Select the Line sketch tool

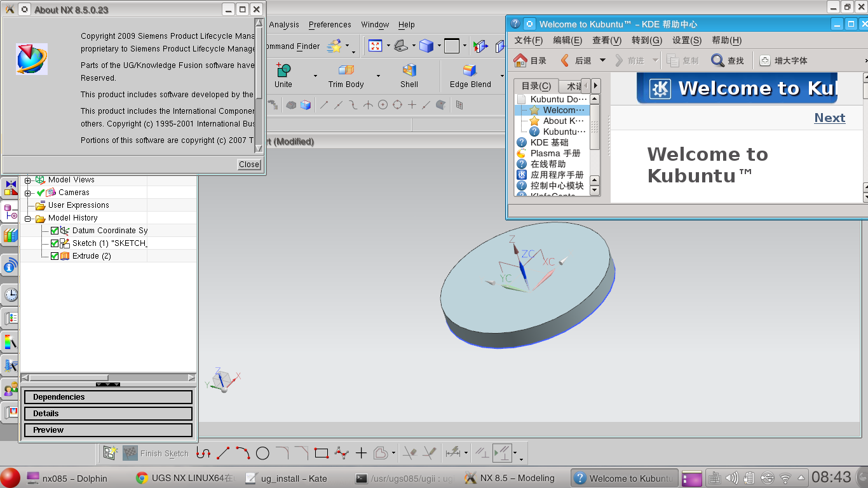[x=223, y=453]
